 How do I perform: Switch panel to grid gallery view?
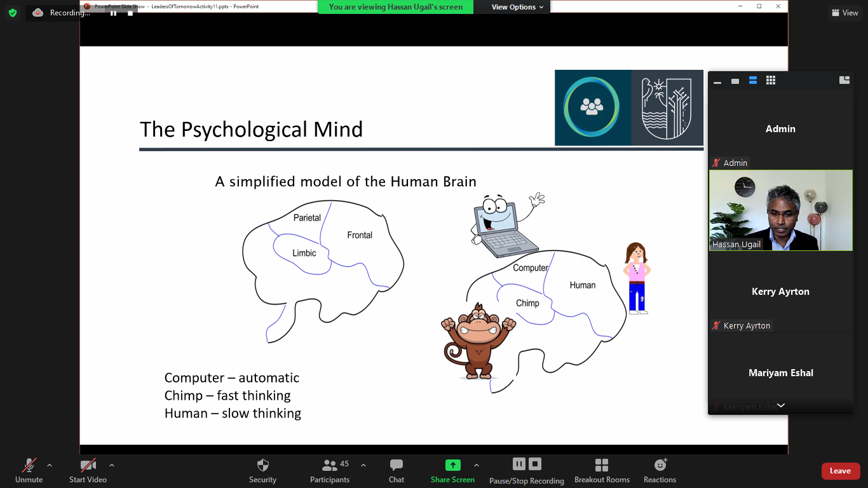pos(771,80)
